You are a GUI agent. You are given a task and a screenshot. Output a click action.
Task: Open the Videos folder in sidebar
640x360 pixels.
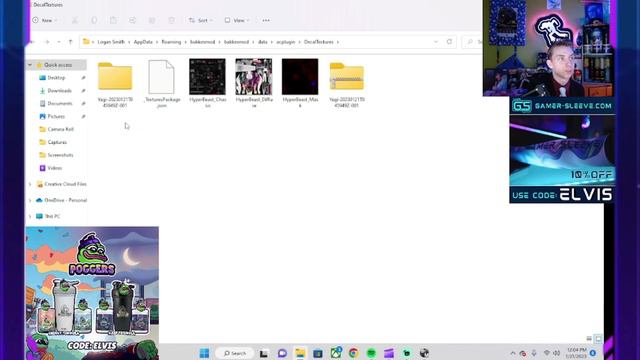point(55,168)
